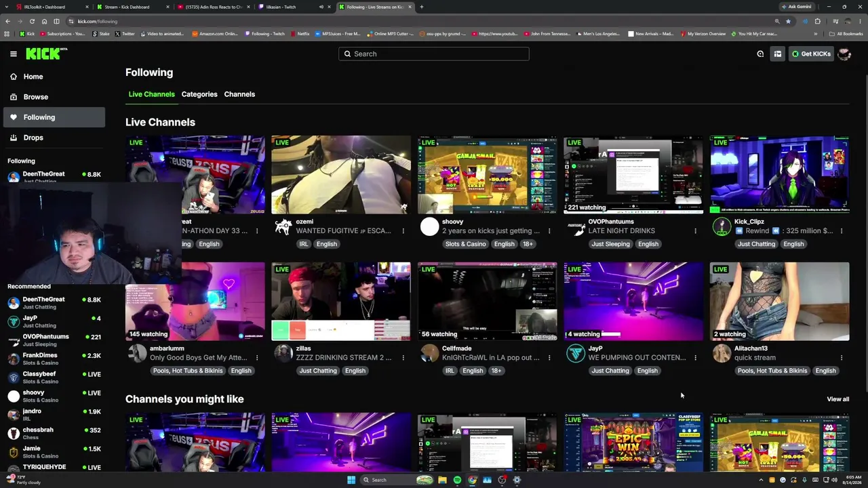Click the Just Sleeping tag under OVOPhantuums
This screenshot has width=868, height=488.
[x=610, y=244]
